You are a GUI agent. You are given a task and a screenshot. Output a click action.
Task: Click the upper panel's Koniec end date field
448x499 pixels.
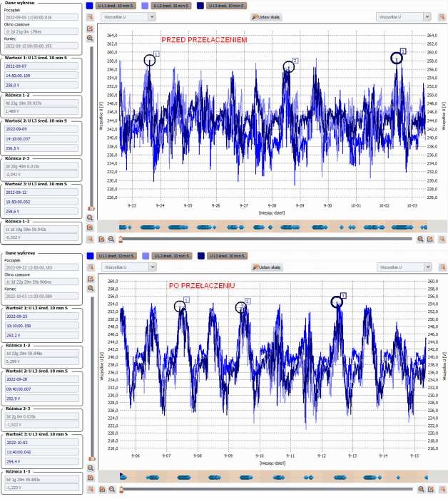pos(41,46)
